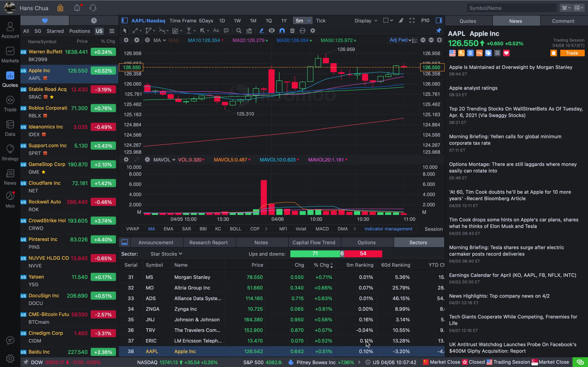Expand the Display settings dropdown

click(365, 20)
